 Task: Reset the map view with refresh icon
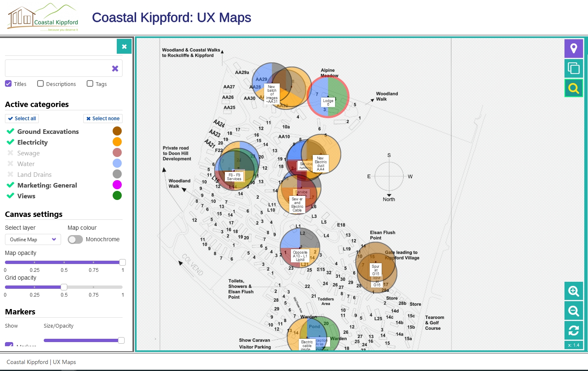(x=574, y=331)
